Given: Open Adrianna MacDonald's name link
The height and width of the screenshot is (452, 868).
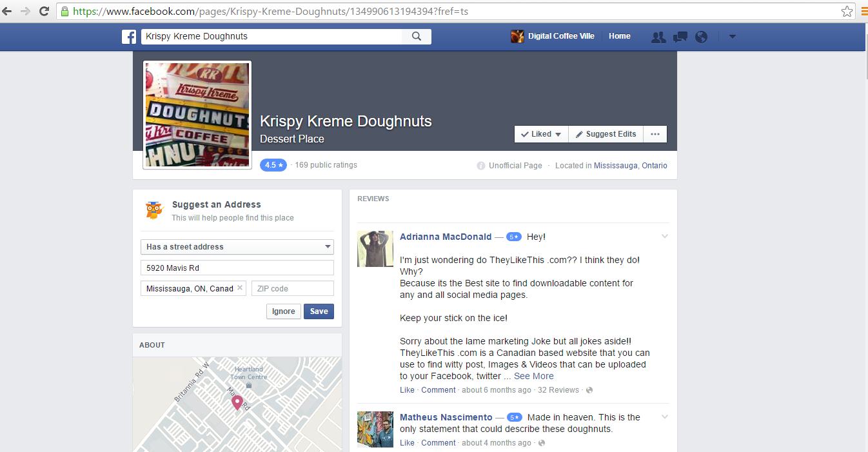Looking at the screenshot, I should pos(446,237).
